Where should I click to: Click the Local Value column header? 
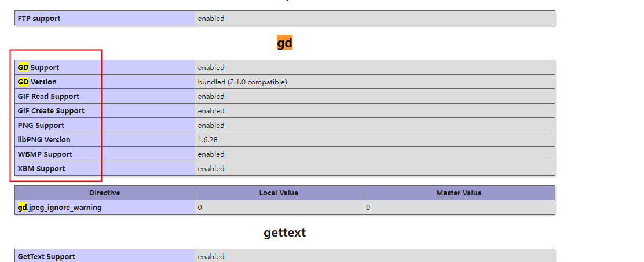[x=279, y=193]
